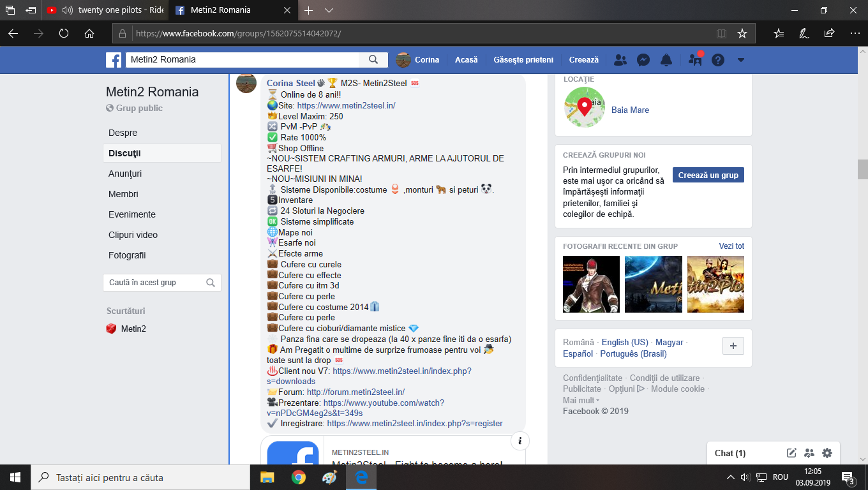Open the Inregistrare register link
The image size is (868, 490).
[415, 423]
